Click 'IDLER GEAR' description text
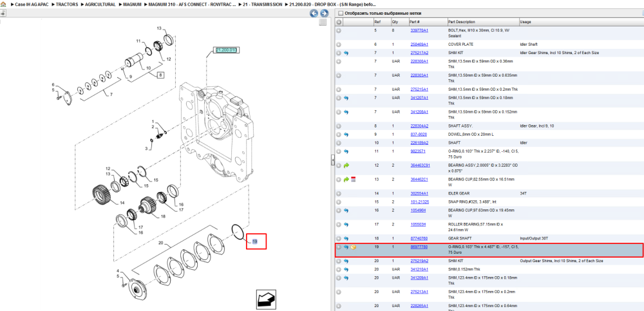This screenshot has height=311, width=644. coord(459,193)
